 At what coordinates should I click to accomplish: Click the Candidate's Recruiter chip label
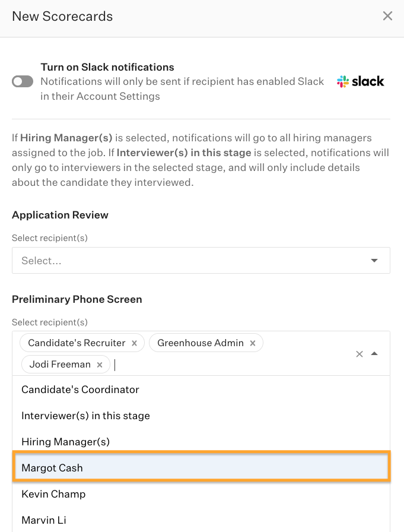(77, 343)
